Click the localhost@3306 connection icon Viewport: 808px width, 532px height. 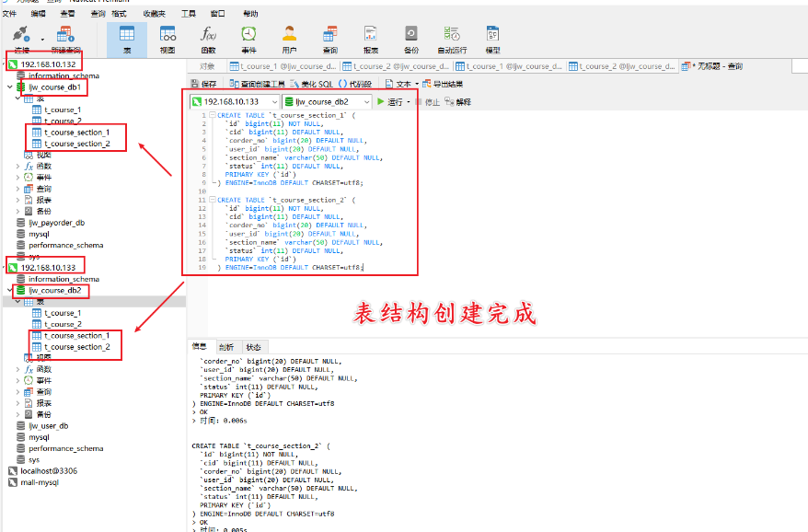[x=13, y=470]
